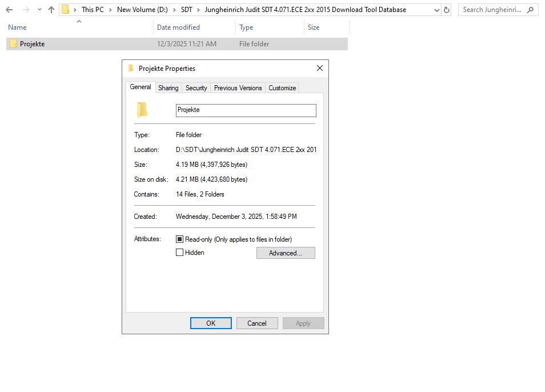The image size is (546, 392).
Task: Click the folder icon in address bar
Action: click(65, 10)
